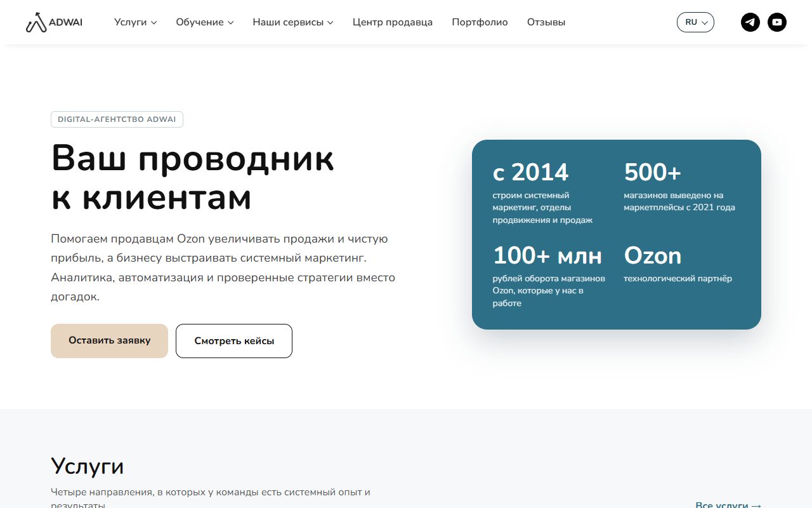This screenshot has width=812, height=508.
Task: Expand the Обучение dropdown menu
Action: coord(205,22)
